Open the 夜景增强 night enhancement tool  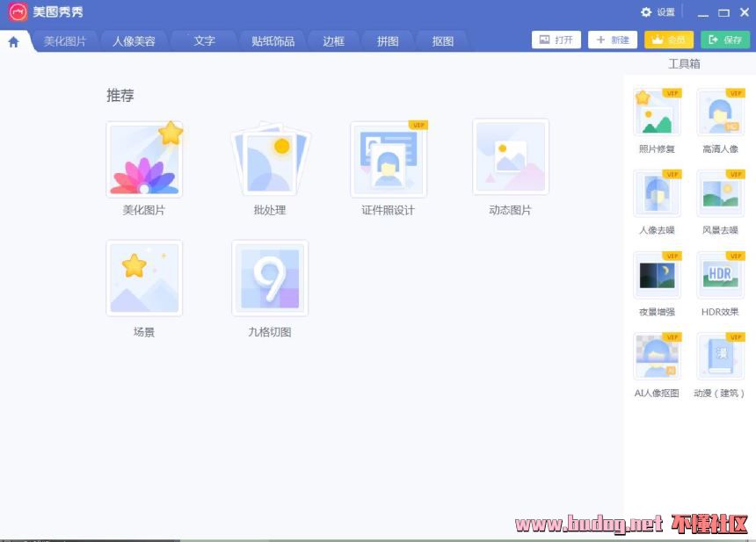coord(657,276)
